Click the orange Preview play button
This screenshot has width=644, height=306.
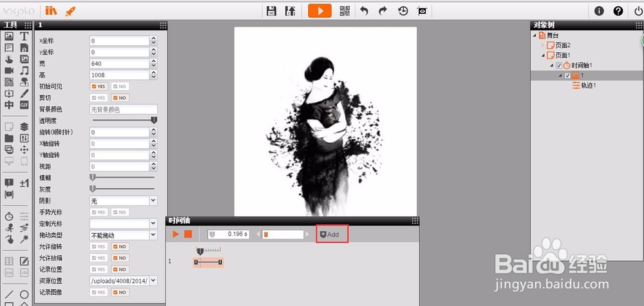pyautogui.click(x=319, y=11)
